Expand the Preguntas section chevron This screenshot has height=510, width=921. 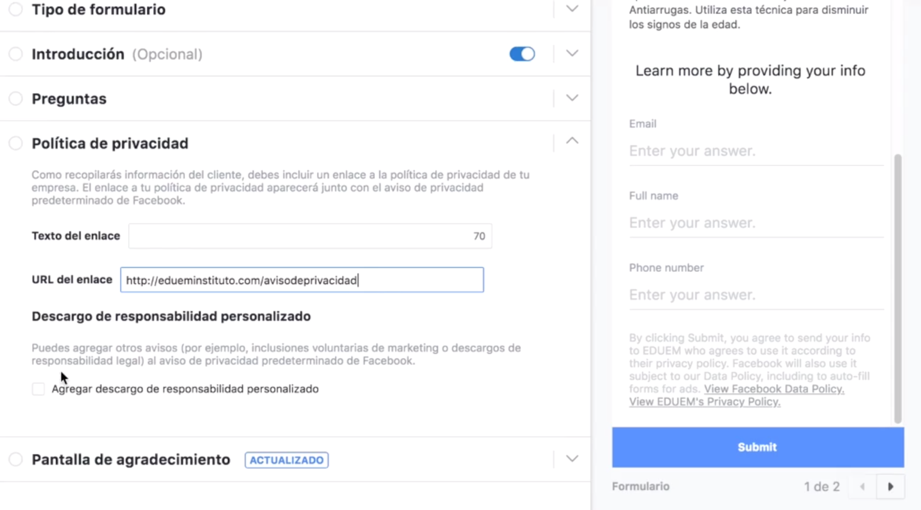pos(572,98)
